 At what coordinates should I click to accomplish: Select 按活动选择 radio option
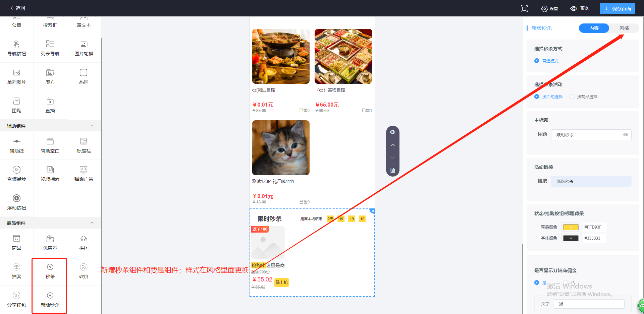point(548,97)
